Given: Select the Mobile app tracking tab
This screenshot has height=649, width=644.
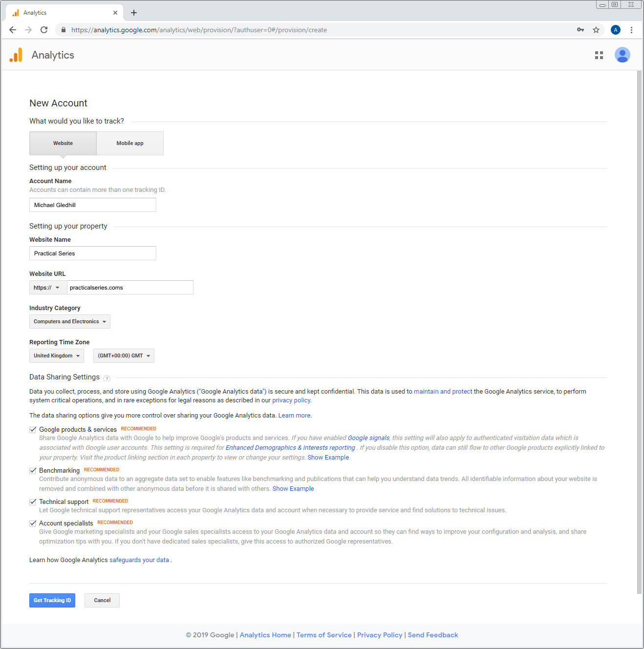Looking at the screenshot, I should [130, 144].
